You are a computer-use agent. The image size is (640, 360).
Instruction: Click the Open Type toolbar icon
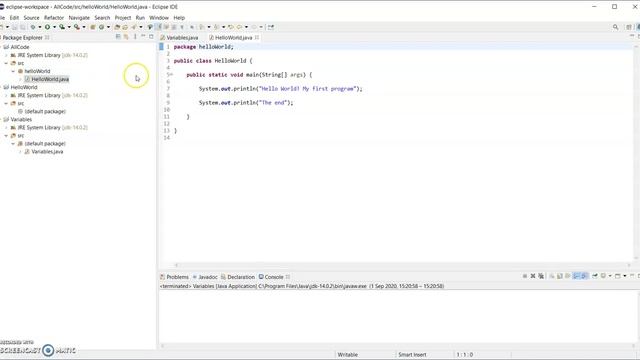pos(117,27)
